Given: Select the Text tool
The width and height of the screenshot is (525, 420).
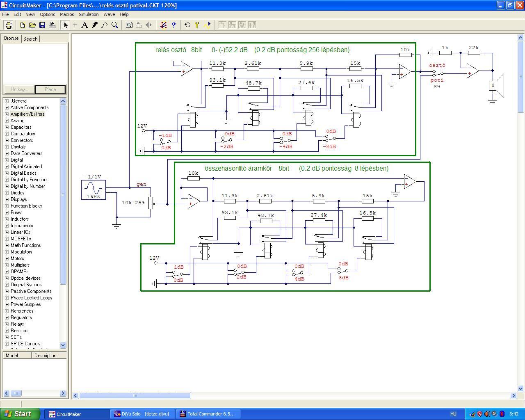Looking at the screenshot, I should coord(85,25).
